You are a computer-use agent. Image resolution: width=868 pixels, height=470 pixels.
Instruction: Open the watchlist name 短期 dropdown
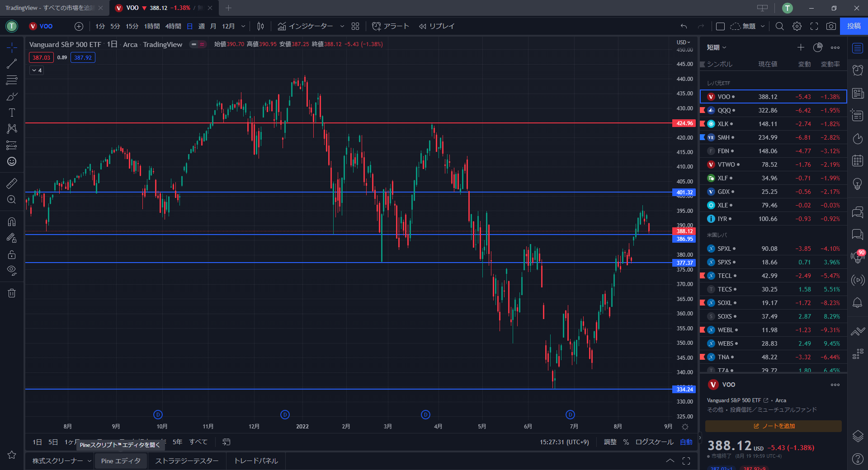(717, 47)
